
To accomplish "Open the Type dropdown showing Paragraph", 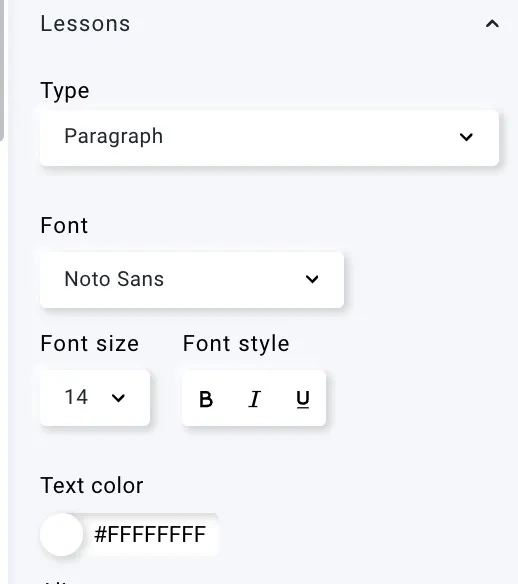I will pyautogui.click(x=269, y=138).
